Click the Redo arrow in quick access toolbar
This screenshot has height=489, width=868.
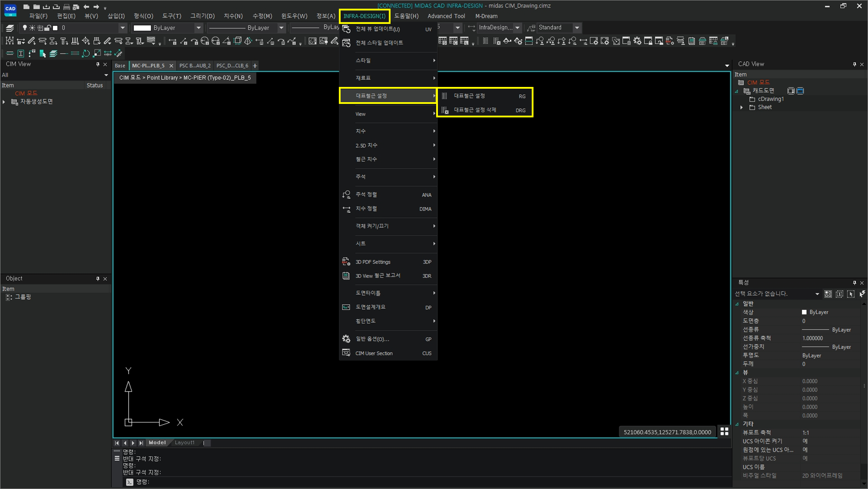pyautogui.click(x=96, y=7)
